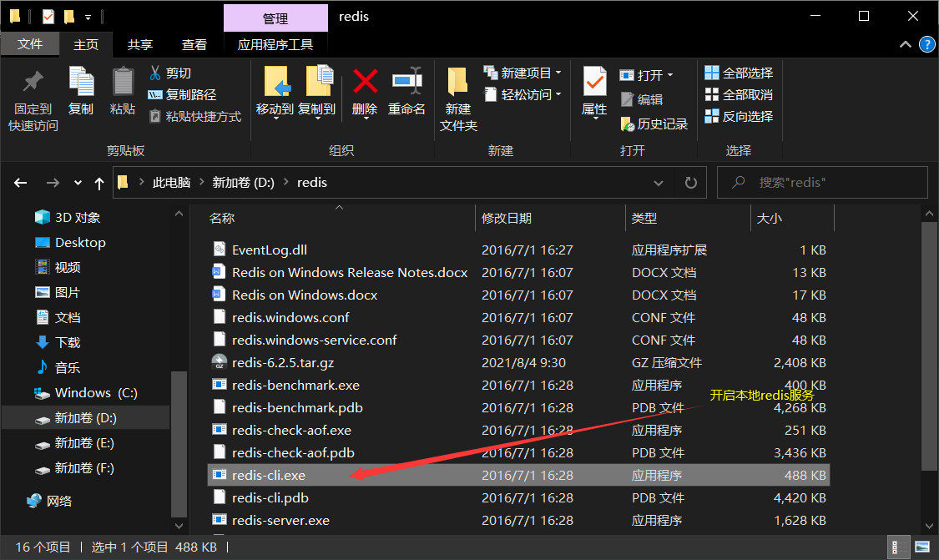Screen dimensions: 939x560
Task: Expand recent locations dropdown near navigation arrows
Action: [x=78, y=183]
